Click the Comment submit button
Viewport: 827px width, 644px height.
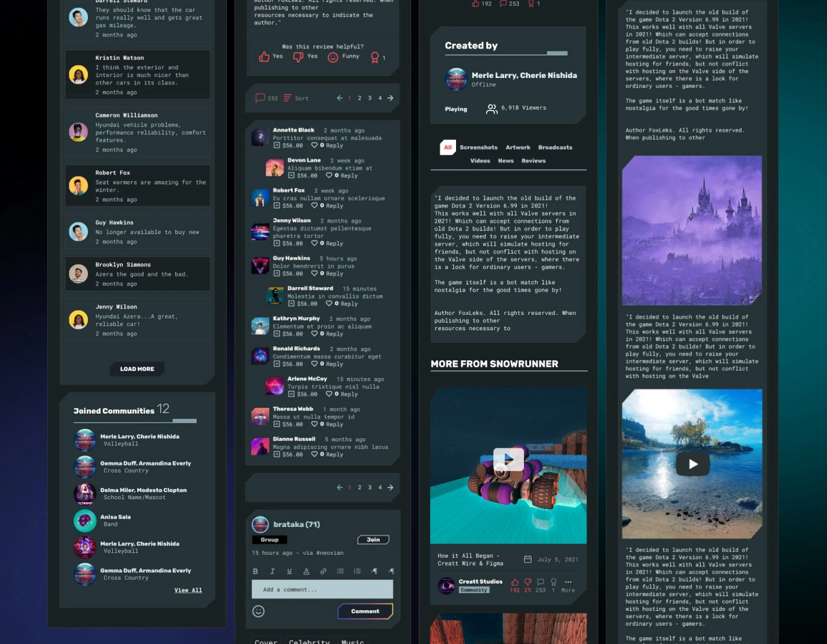[365, 612]
